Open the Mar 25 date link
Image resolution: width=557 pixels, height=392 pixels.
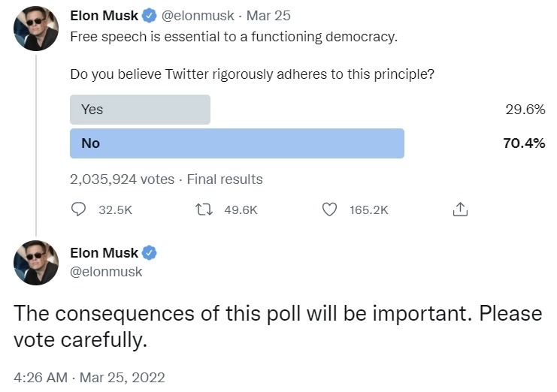(268, 16)
